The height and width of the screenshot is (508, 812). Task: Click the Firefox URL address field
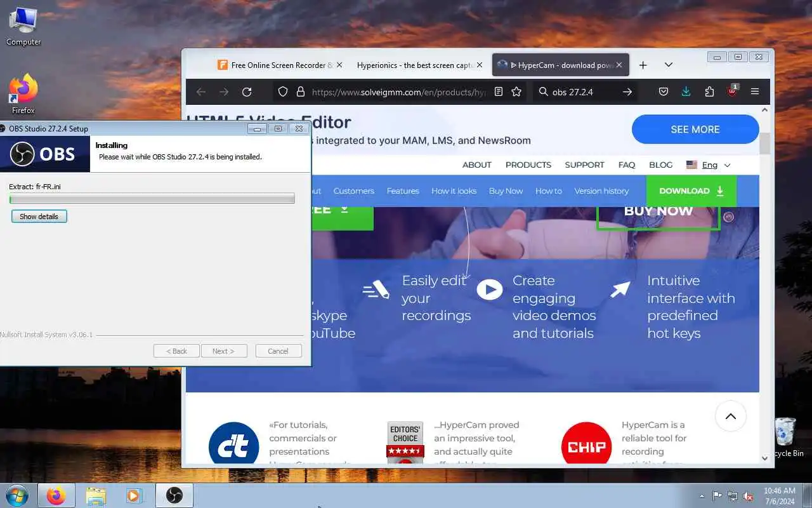click(x=400, y=91)
